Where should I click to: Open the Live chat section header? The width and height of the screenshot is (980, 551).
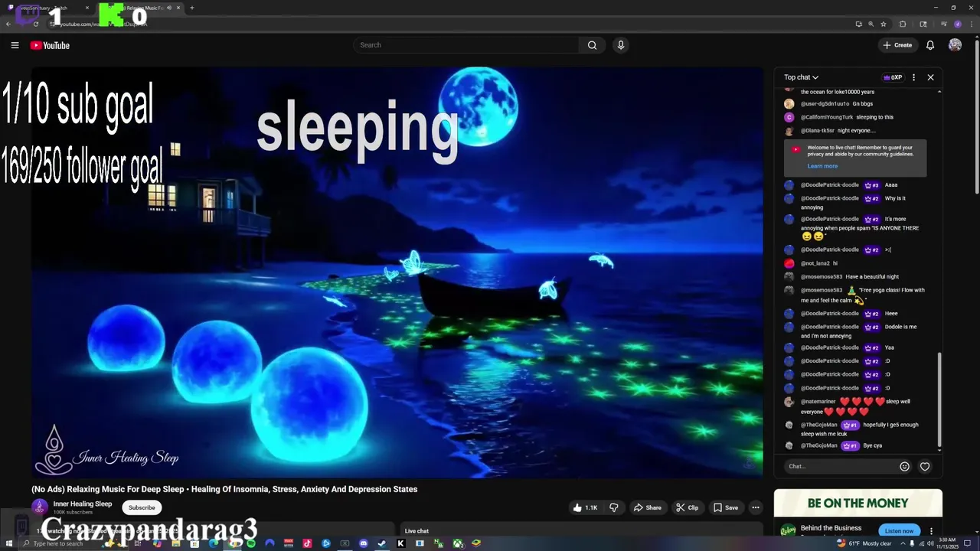pyautogui.click(x=416, y=531)
